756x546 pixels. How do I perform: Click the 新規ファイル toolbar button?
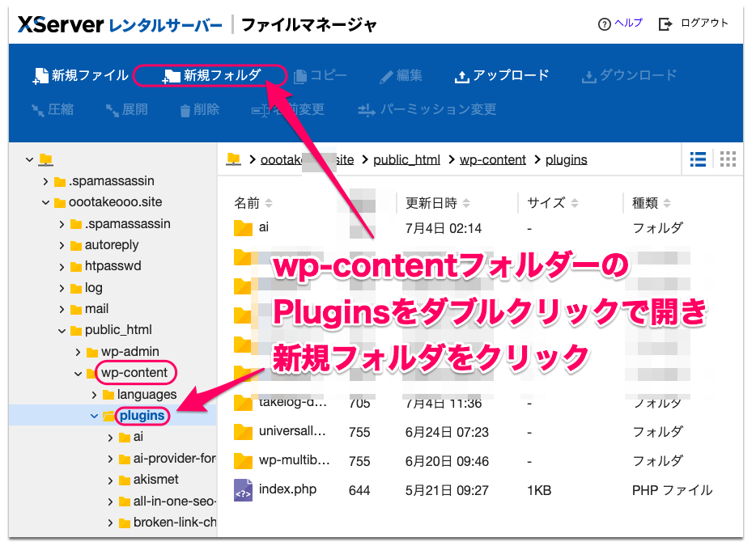(x=80, y=76)
